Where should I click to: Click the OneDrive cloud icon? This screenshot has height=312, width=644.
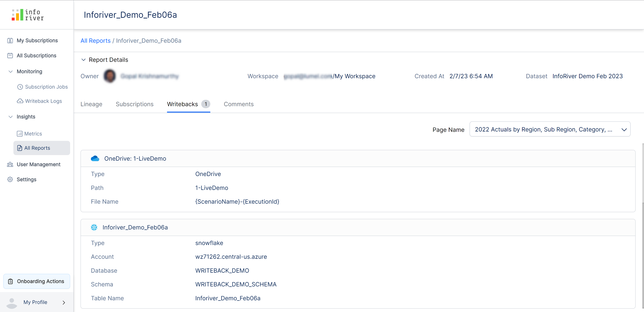[95, 159]
